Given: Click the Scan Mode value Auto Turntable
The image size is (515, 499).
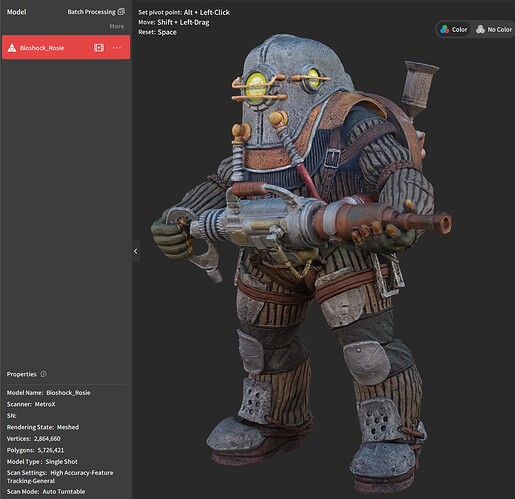Looking at the screenshot, I should [x=64, y=491].
